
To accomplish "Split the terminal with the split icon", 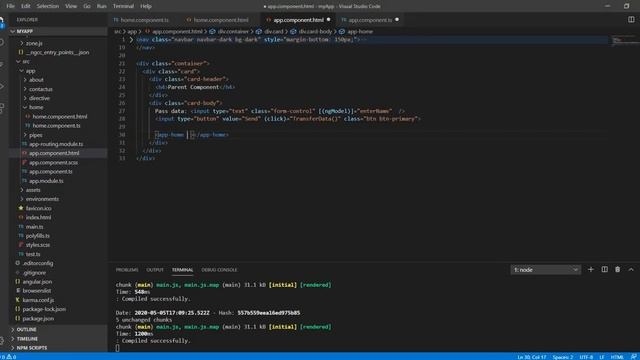I will coord(604,269).
